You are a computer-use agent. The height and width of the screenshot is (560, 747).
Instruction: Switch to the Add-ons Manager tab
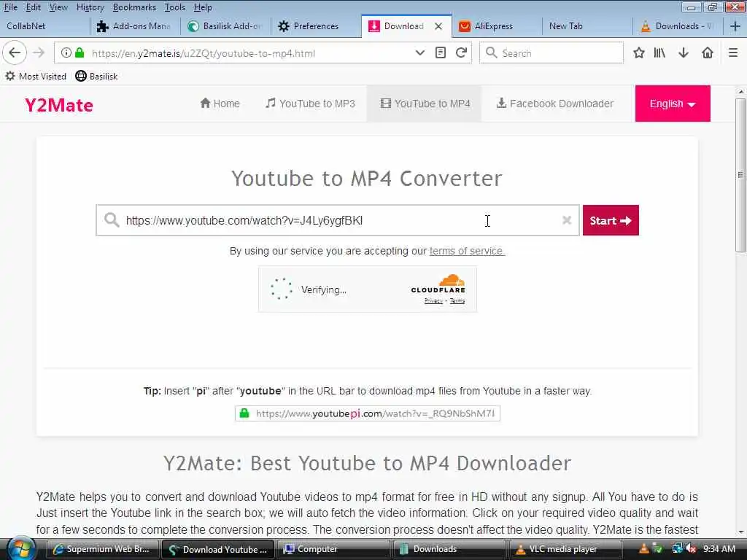(x=135, y=26)
